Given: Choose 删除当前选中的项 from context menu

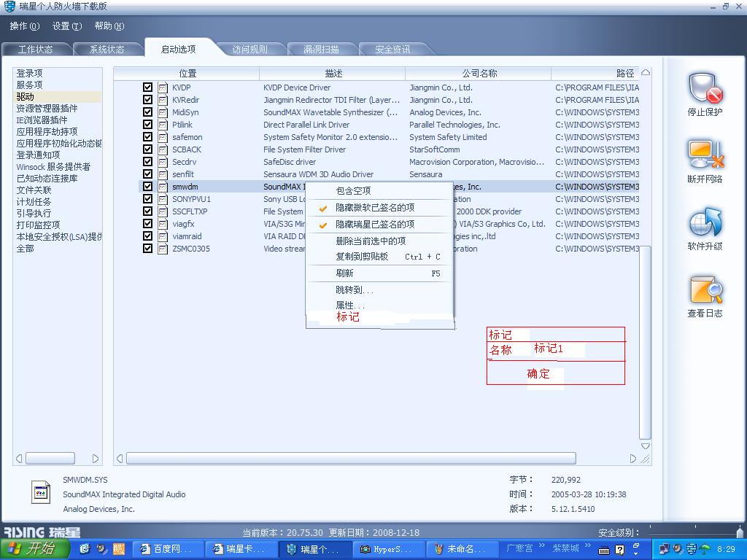Looking at the screenshot, I should pos(379,241).
